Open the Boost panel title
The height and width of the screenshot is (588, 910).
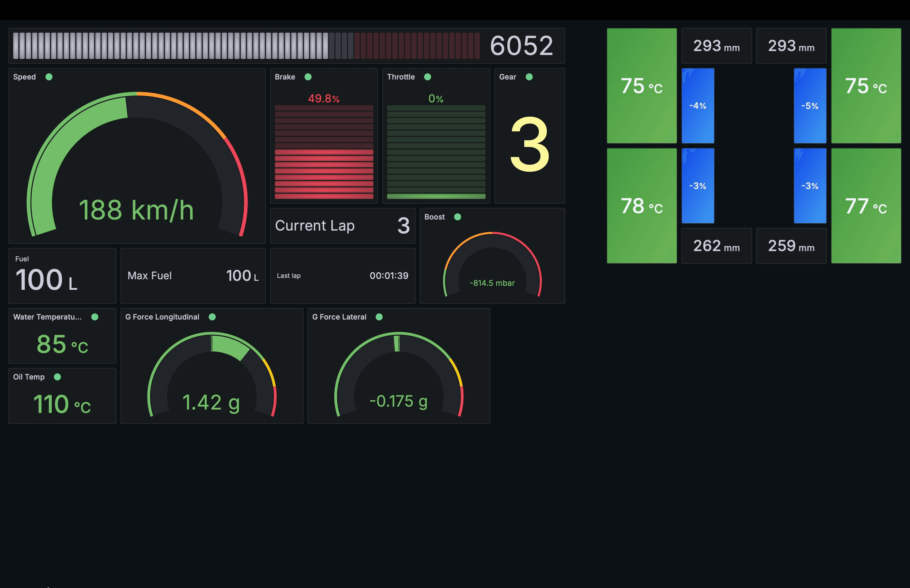[434, 217]
